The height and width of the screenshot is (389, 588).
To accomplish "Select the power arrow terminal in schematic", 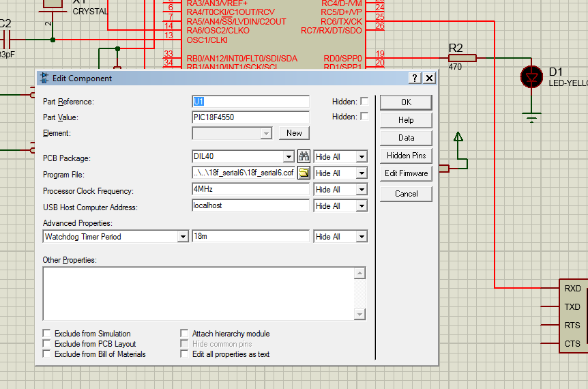I will pos(458,137).
